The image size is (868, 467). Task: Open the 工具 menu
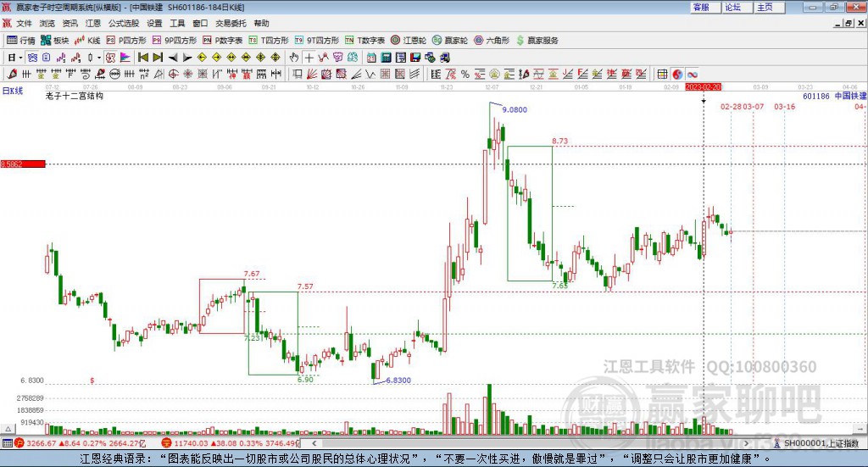[x=177, y=23]
